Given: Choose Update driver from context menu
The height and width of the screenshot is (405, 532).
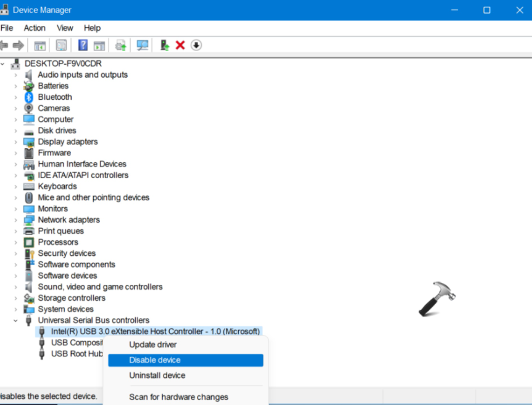Looking at the screenshot, I should click(x=186, y=345).
